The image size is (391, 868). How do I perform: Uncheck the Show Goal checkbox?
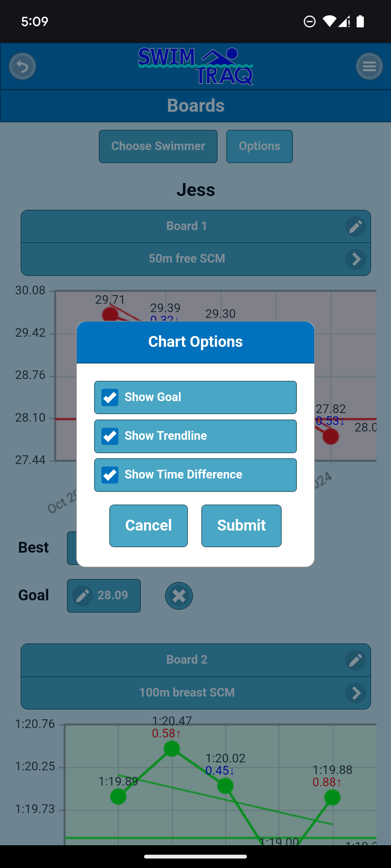(110, 397)
